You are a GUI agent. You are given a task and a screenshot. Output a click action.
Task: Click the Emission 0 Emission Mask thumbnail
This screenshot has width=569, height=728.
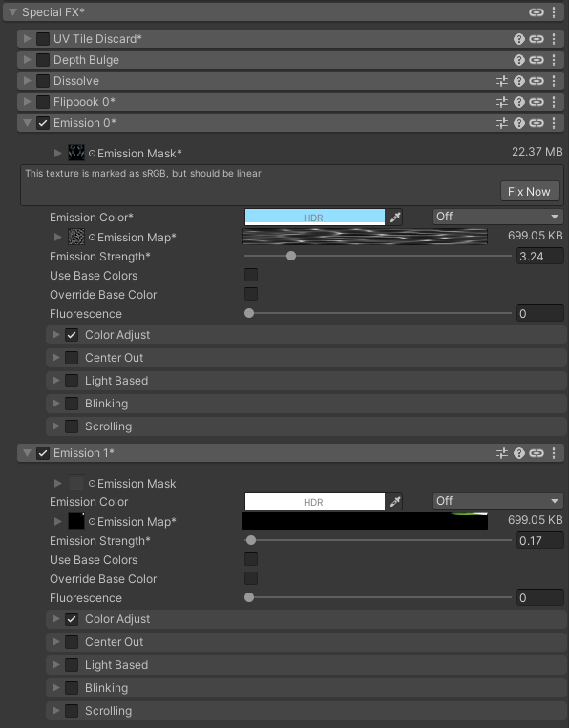coord(76,153)
